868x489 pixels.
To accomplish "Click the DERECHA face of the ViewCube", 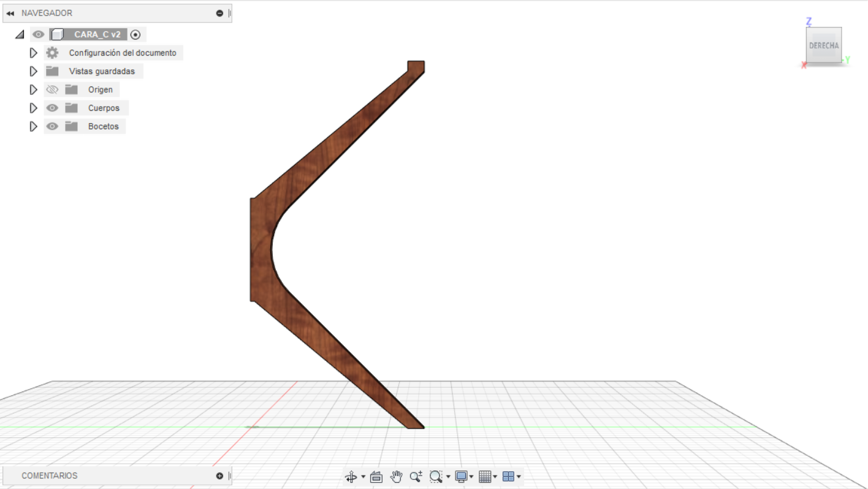I will 824,45.
